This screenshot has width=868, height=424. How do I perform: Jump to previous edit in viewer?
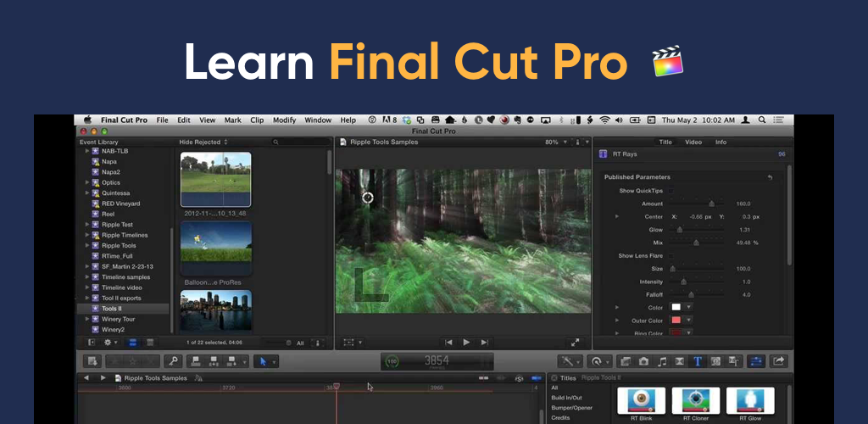coord(449,343)
